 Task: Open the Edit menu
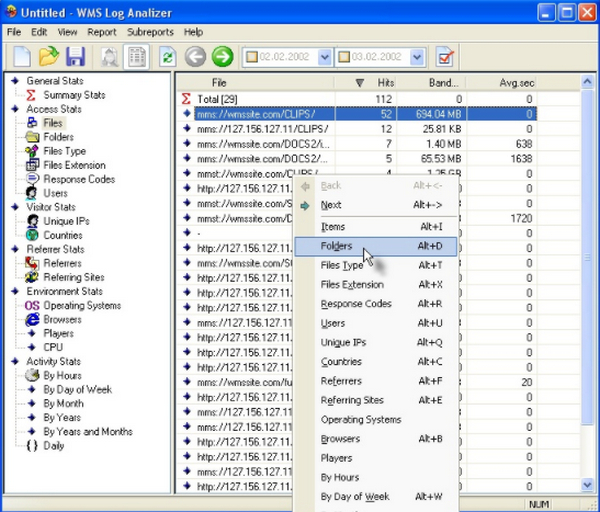(39, 32)
